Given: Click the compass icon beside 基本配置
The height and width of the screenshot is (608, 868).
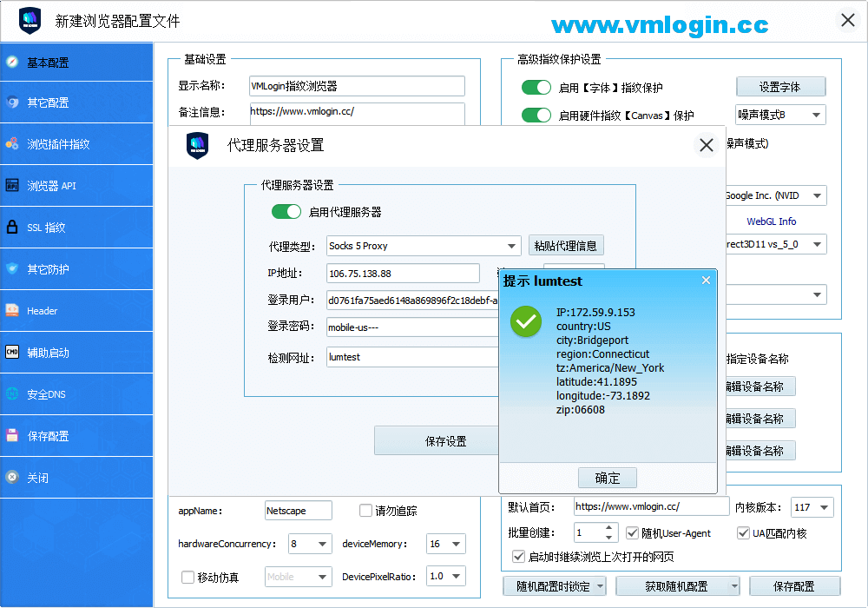Looking at the screenshot, I should pyautogui.click(x=12, y=62).
